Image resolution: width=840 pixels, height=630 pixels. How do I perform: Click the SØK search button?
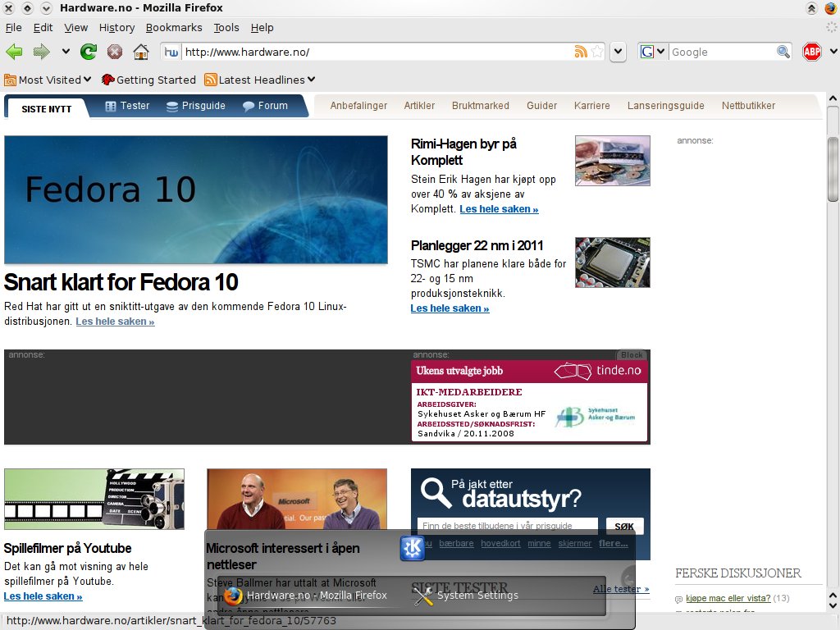(624, 526)
